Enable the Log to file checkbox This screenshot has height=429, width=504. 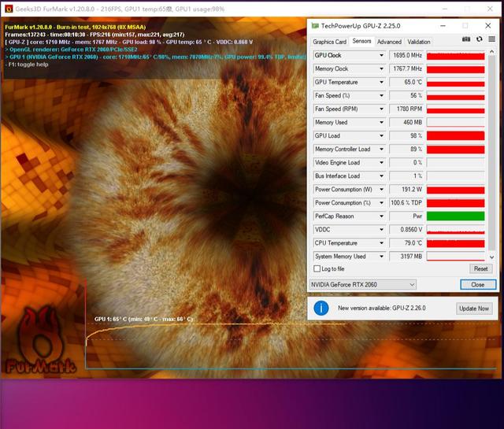pos(317,269)
